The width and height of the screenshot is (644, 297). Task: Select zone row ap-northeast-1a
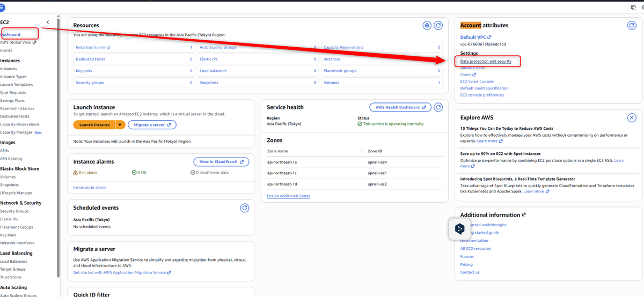point(354,162)
